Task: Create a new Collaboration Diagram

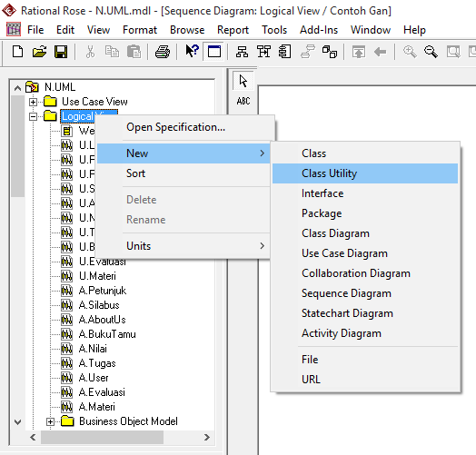Action: click(x=365, y=273)
